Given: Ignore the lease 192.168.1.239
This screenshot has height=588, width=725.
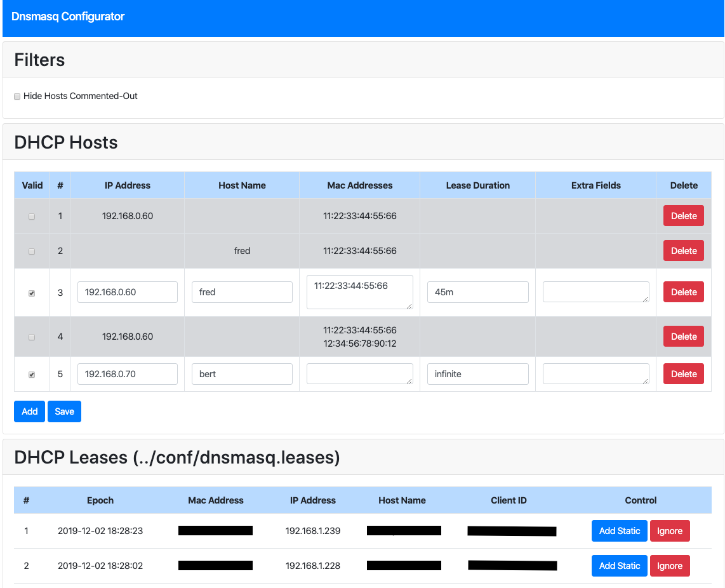Looking at the screenshot, I should pos(670,531).
